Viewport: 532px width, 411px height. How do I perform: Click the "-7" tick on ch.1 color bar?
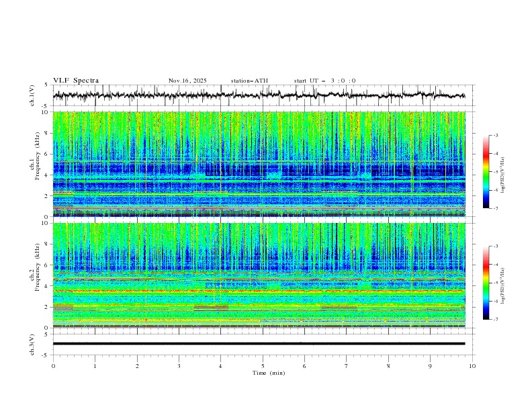click(x=496, y=209)
